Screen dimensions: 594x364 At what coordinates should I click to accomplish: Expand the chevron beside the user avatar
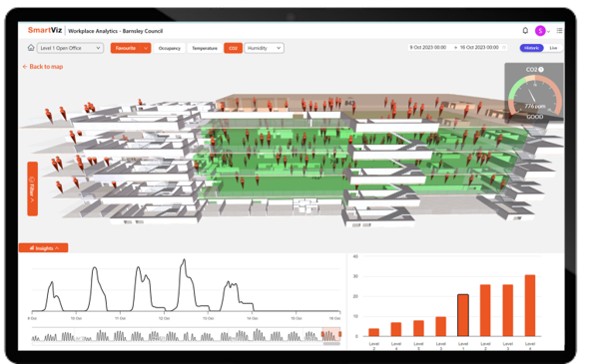548,31
